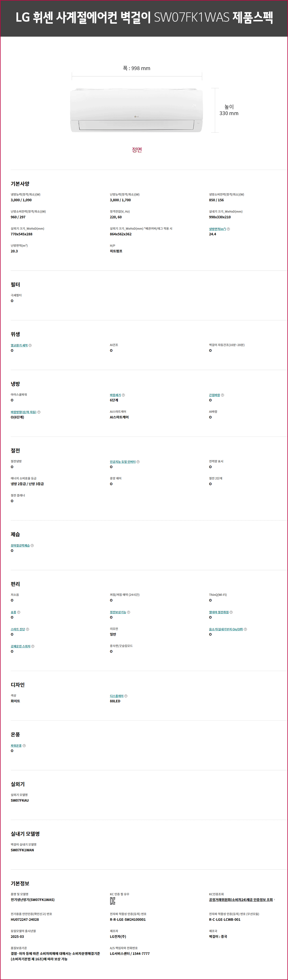Screen dimensions: 288x980
Task: Open the 바람세기 term link
Action: coord(115,395)
